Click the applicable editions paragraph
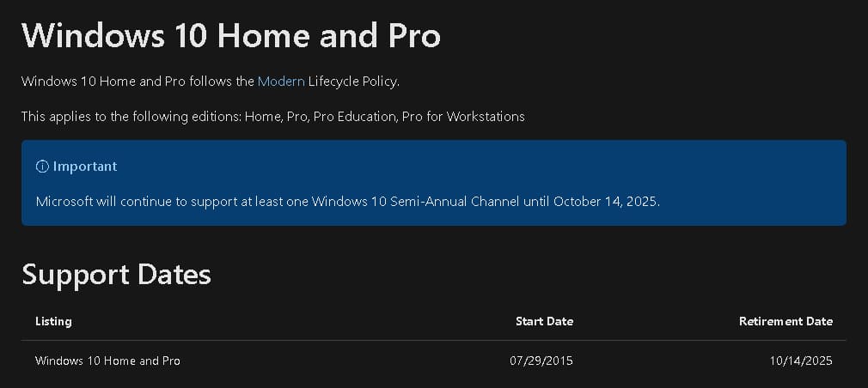Image resolution: width=868 pixels, height=388 pixels. [x=273, y=117]
